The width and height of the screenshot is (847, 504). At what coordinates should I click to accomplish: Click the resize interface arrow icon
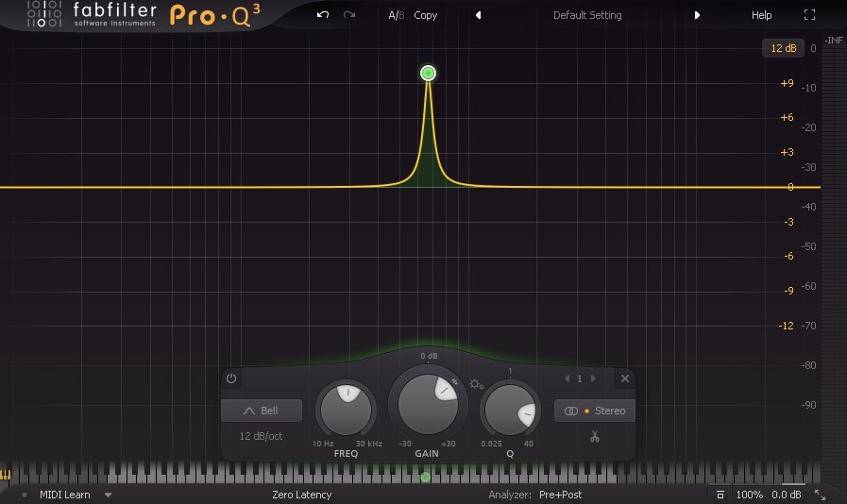pyautogui.click(x=820, y=495)
